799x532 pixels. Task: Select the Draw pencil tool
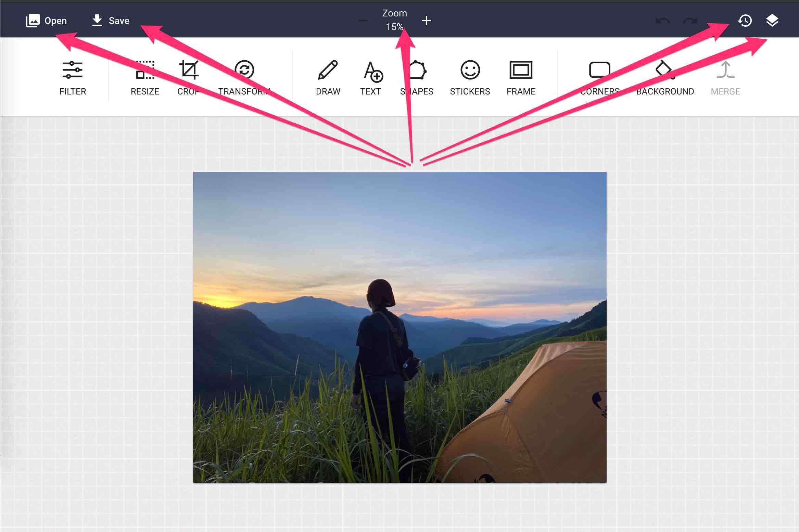tap(328, 78)
